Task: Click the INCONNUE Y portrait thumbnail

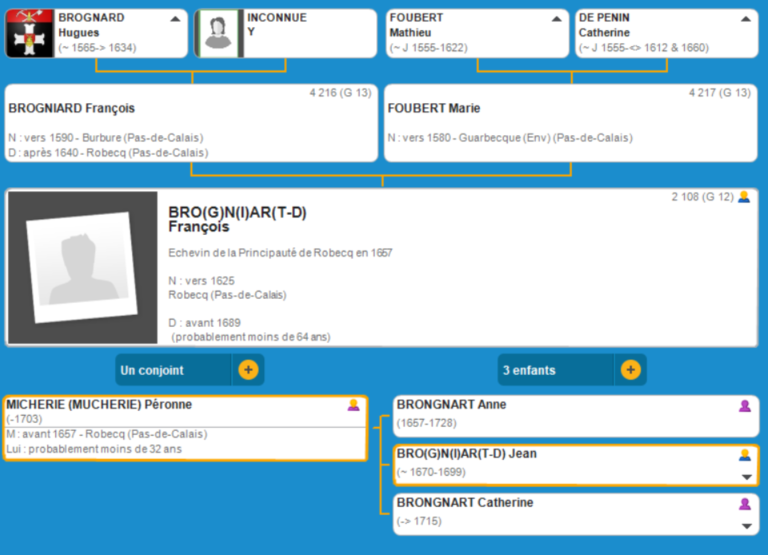Action: 218,34
